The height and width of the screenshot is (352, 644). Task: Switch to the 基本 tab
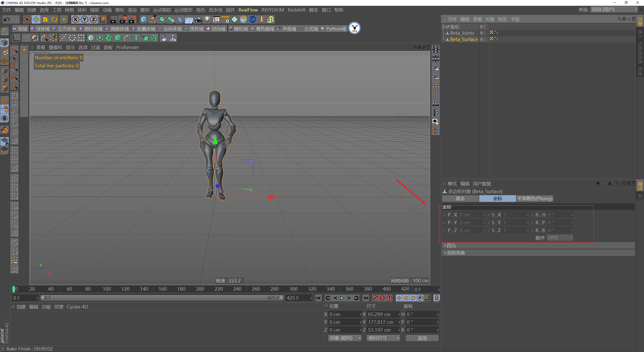click(x=460, y=198)
